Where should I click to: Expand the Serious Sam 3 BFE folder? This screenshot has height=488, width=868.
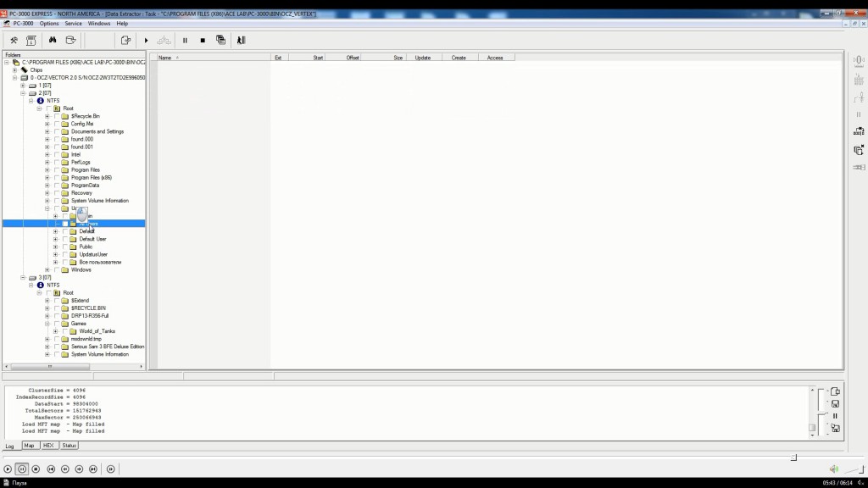coord(47,347)
